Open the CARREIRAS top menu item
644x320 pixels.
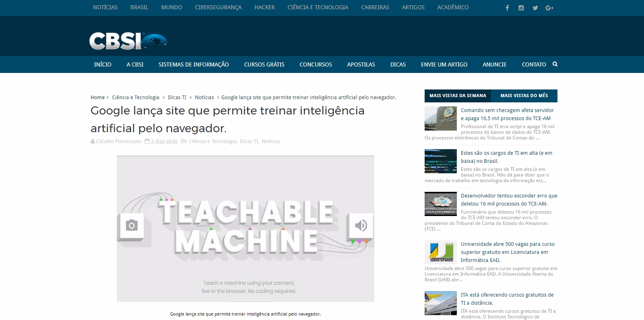pyautogui.click(x=375, y=7)
